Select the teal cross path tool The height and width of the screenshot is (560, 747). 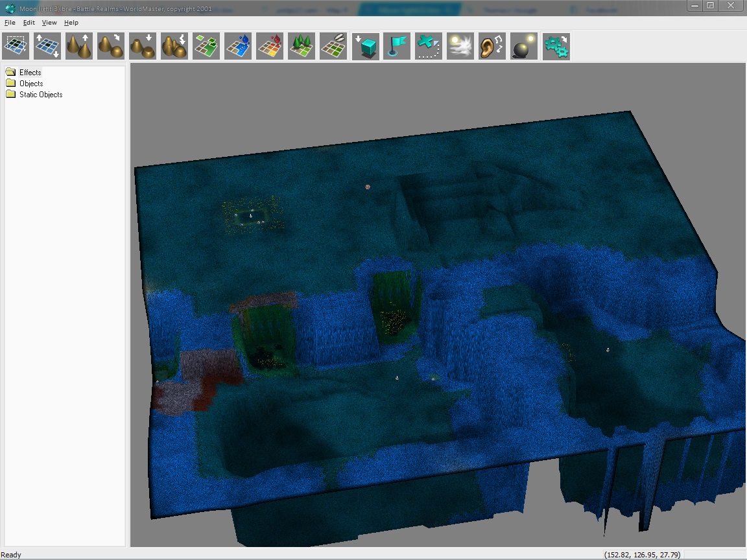click(429, 46)
